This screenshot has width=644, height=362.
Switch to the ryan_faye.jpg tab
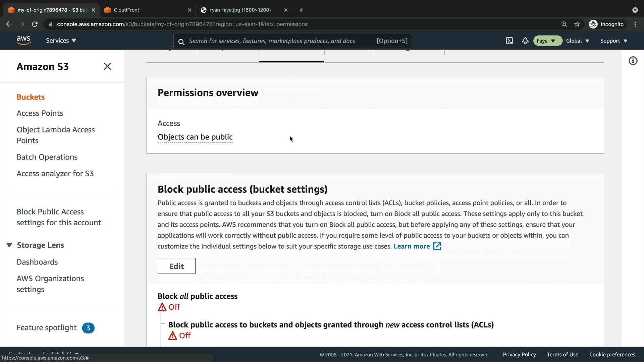(240, 10)
